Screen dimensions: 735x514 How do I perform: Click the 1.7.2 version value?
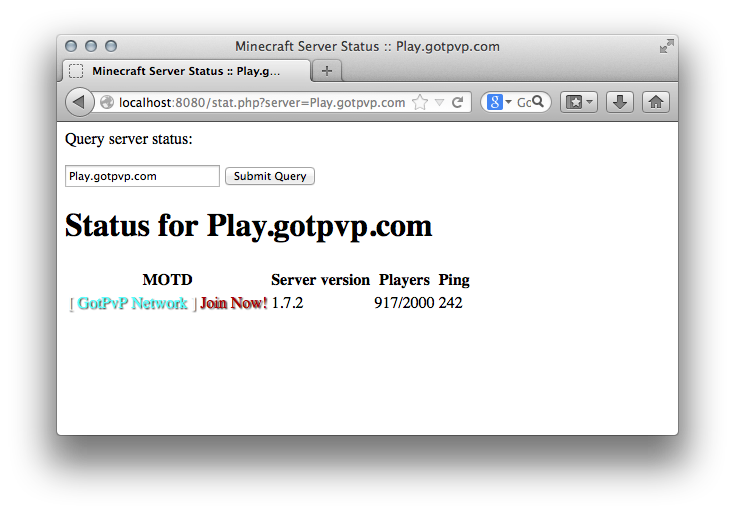[x=287, y=303]
